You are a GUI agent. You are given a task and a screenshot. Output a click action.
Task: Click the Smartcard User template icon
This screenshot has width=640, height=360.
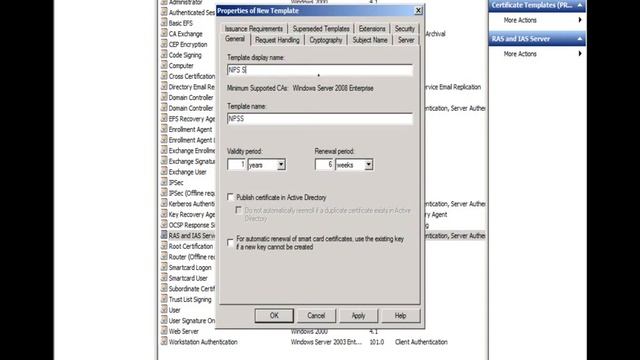164,278
